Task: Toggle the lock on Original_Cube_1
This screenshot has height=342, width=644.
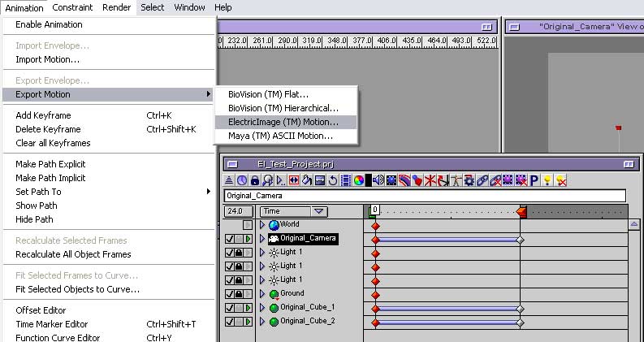Action: tap(240, 308)
